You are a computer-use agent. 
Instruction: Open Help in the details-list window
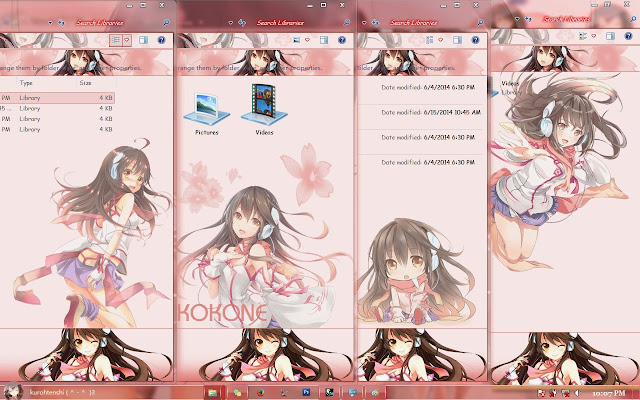tap(162, 40)
